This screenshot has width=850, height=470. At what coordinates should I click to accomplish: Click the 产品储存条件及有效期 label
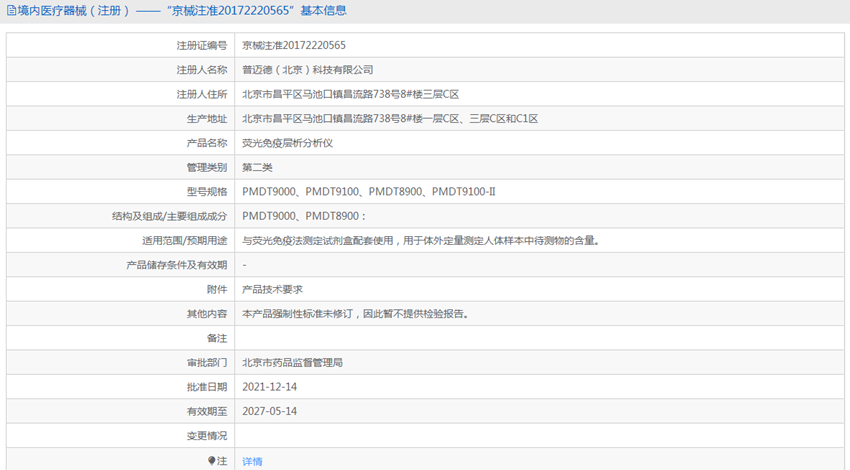point(177,265)
